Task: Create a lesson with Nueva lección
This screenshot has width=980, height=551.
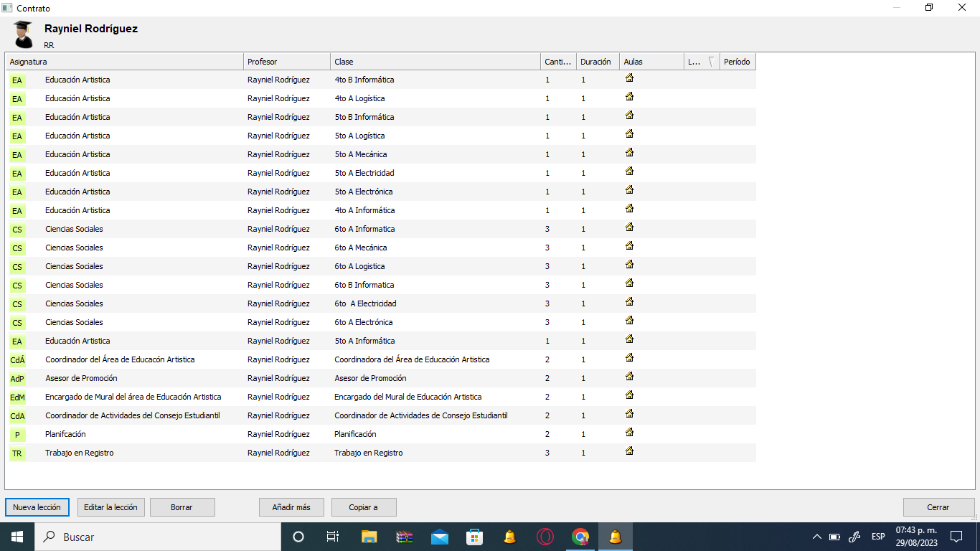Action: [37, 507]
